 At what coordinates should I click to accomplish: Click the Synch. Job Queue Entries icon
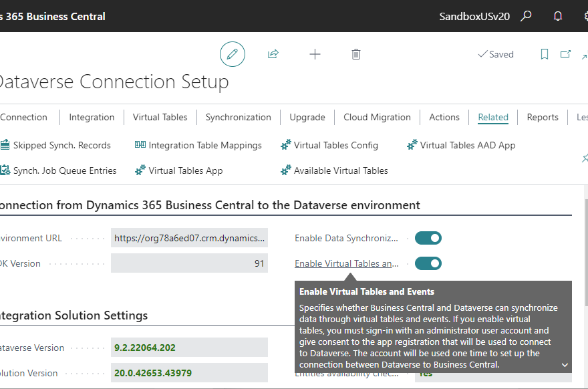pos(5,170)
